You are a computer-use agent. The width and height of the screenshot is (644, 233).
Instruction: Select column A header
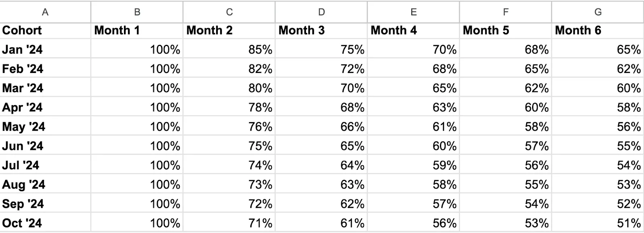(45, 12)
